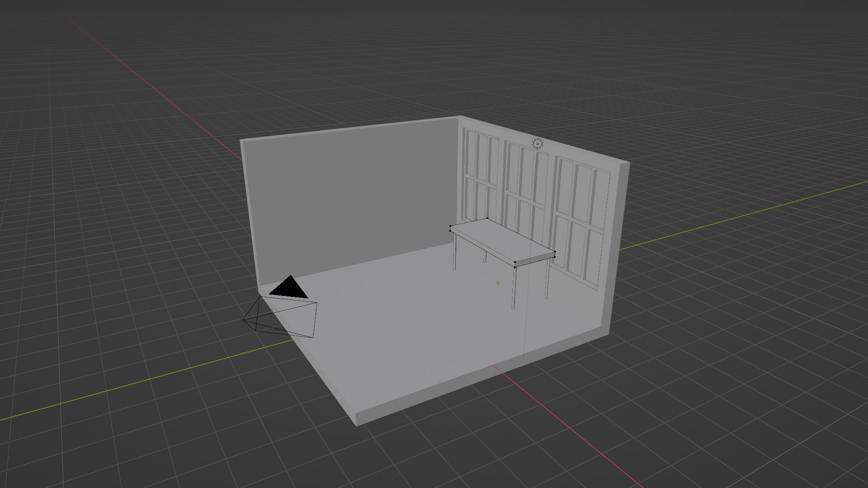Select the table's nearest front corner vertex
This screenshot has height=488, width=868.
pyautogui.click(x=515, y=263)
